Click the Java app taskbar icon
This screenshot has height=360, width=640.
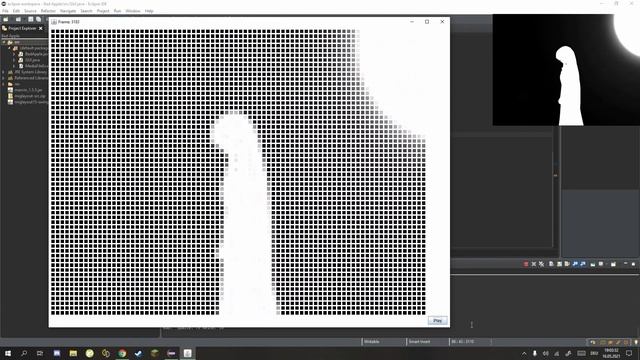[187, 353]
